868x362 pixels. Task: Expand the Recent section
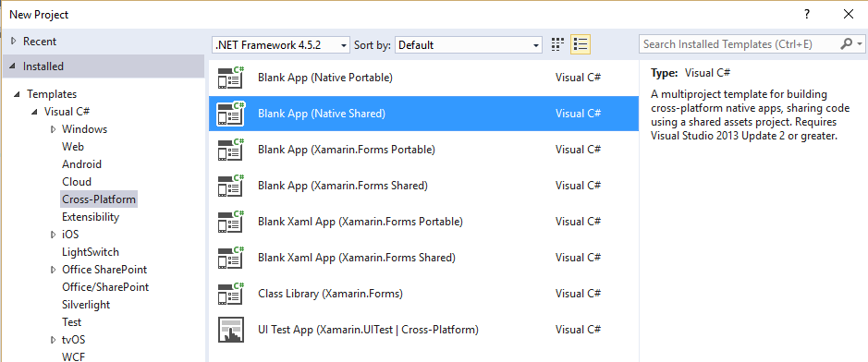[13, 42]
